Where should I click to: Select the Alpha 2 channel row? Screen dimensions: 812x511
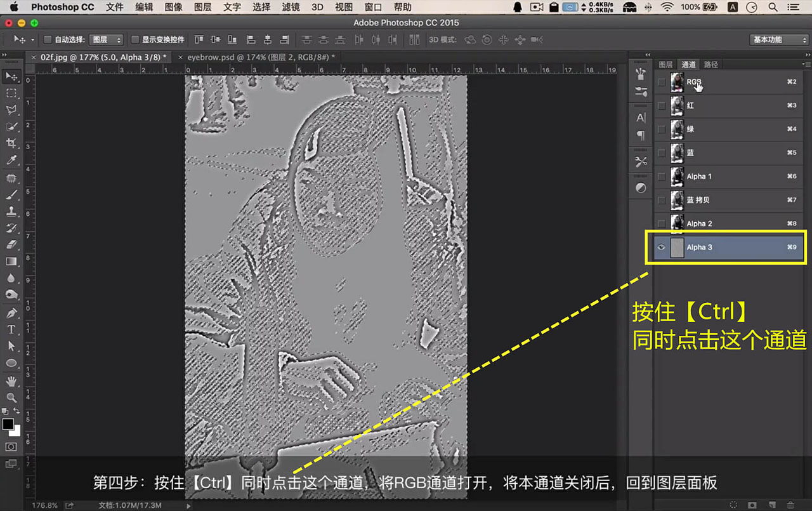[x=730, y=223]
